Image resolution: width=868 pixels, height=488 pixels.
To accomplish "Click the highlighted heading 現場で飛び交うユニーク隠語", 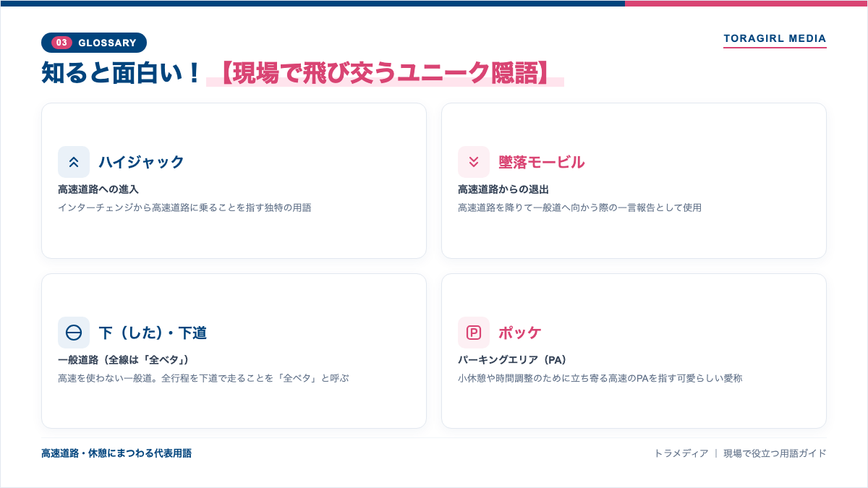I will point(385,73).
